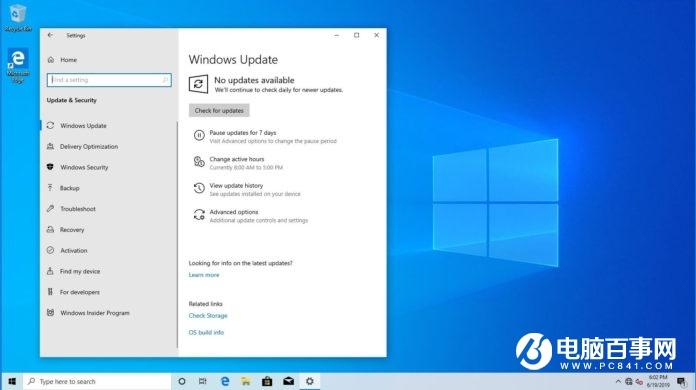Click the Home house icon
The image size is (696, 390).
coord(51,60)
